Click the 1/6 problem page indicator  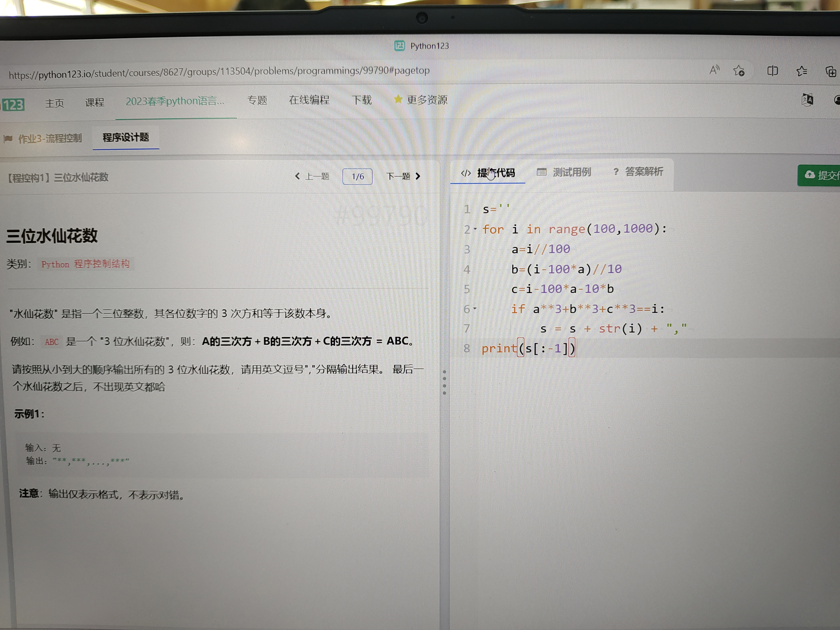[357, 177]
